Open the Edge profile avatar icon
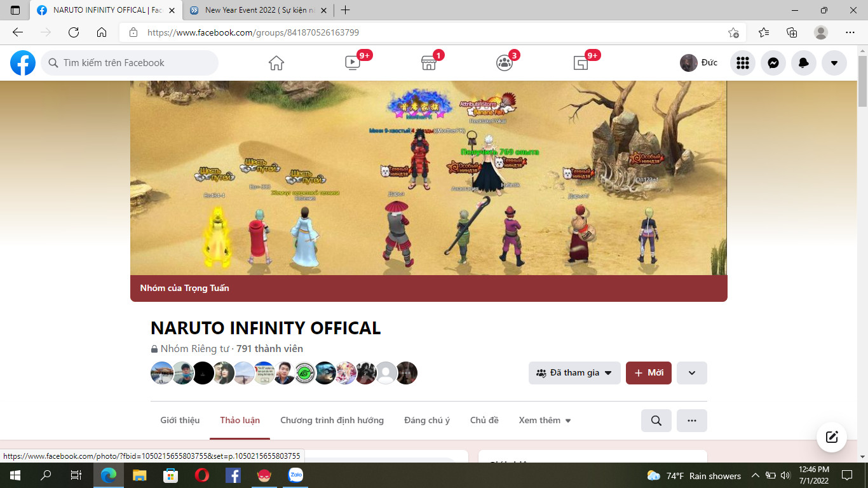The width and height of the screenshot is (868, 488). tap(821, 32)
